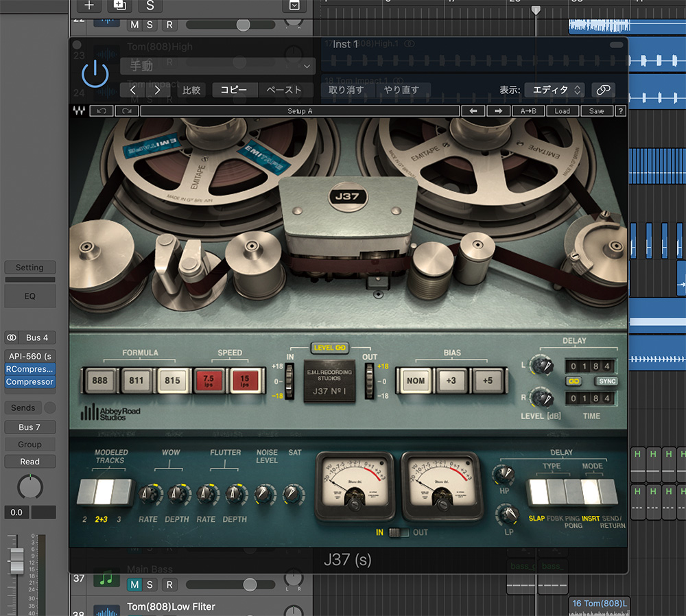Click the Waves Save button
Viewport: 686px width, 616px height.
[x=596, y=110]
